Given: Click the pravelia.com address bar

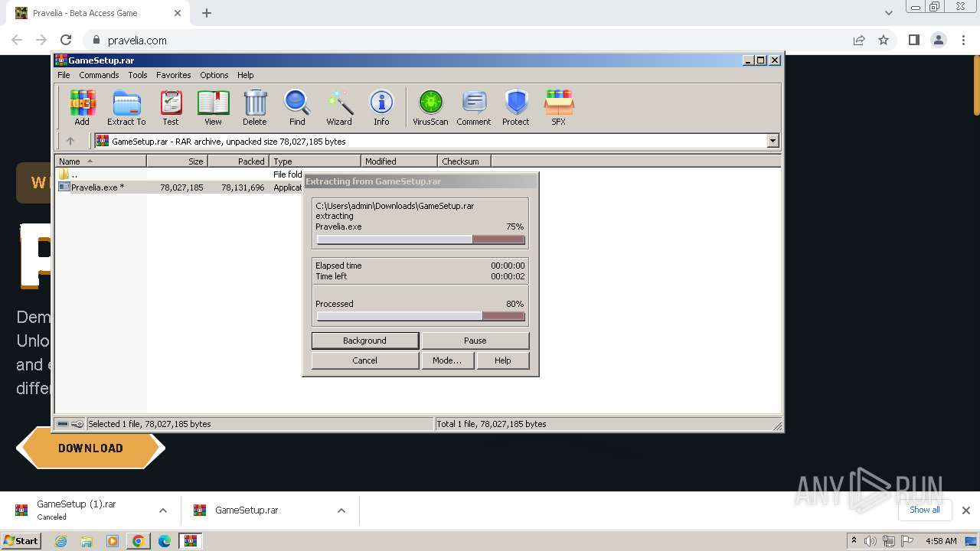Looking at the screenshot, I should click(x=467, y=40).
